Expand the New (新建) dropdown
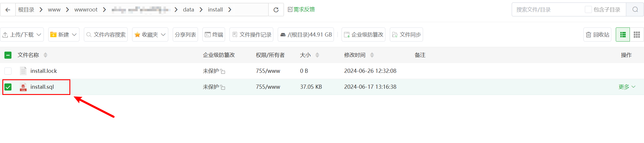 (64, 35)
